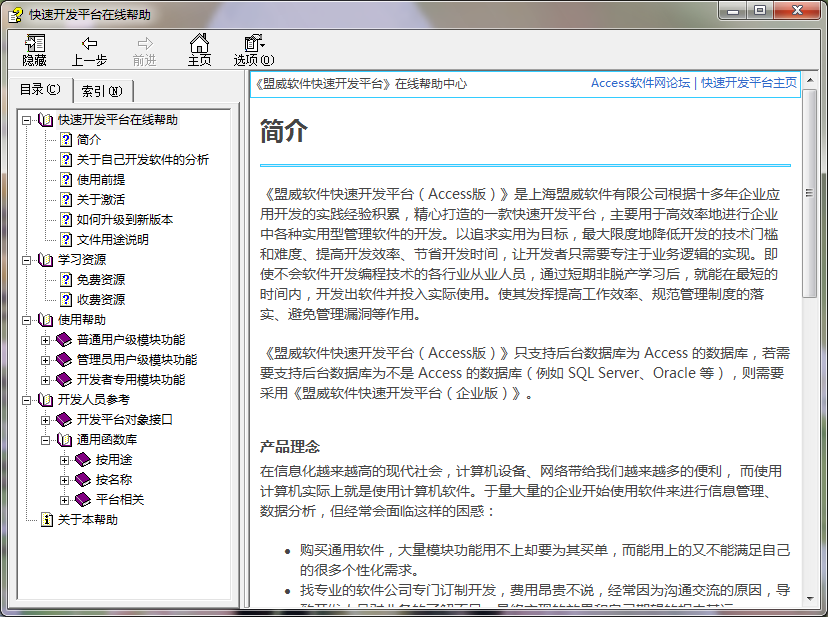Open the 关于本帮助 topic
Image resolution: width=828 pixels, height=617 pixels.
(88, 520)
